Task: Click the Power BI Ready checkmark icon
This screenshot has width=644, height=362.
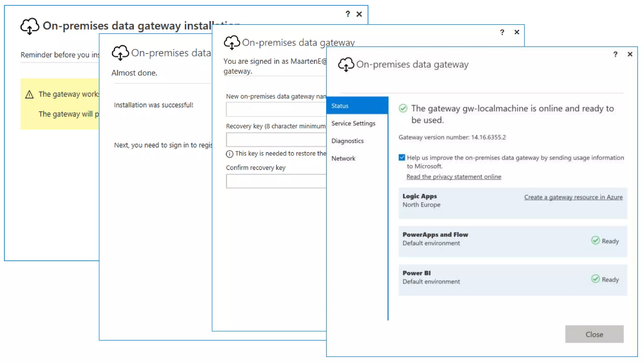Action: 595,279
